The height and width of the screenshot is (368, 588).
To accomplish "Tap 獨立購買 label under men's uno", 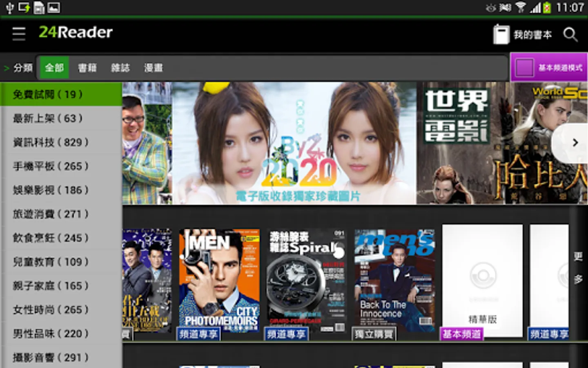I will coord(374,334).
